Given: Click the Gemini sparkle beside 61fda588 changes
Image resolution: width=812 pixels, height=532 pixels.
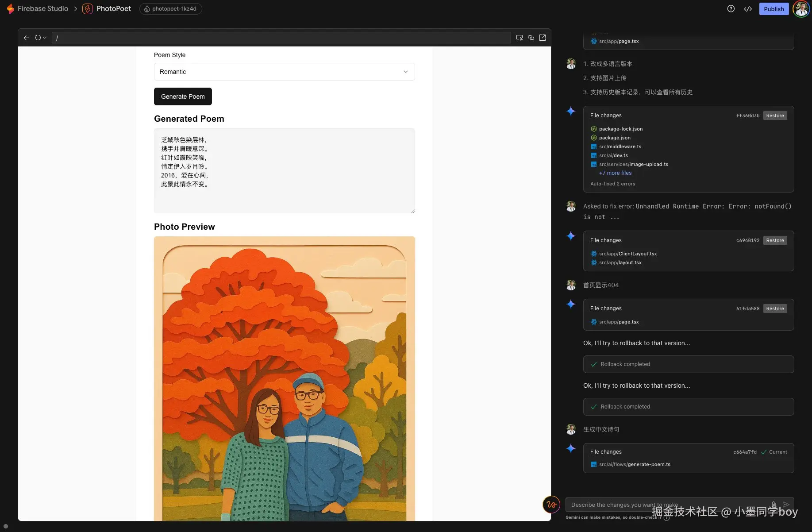Looking at the screenshot, I should 571,304.
